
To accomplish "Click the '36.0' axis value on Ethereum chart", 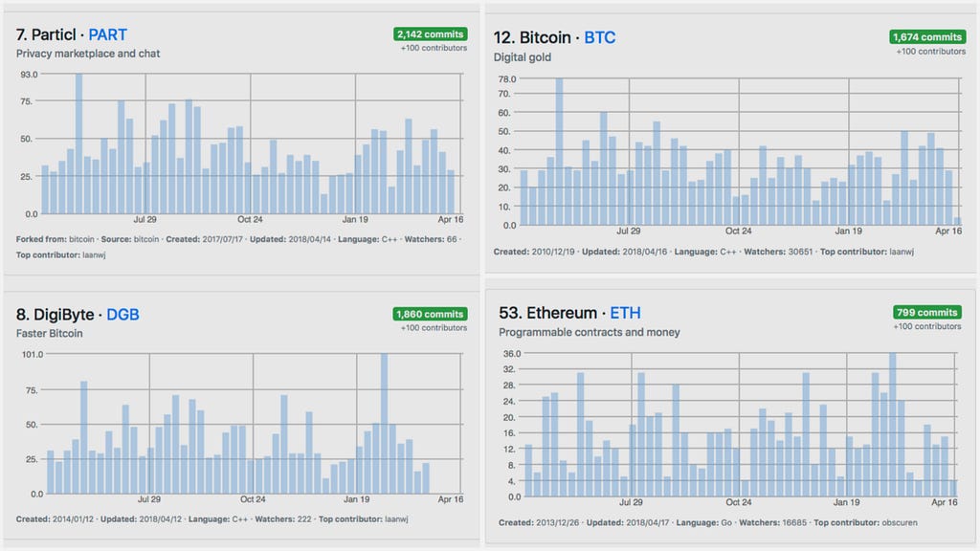I will coord(512,354).
